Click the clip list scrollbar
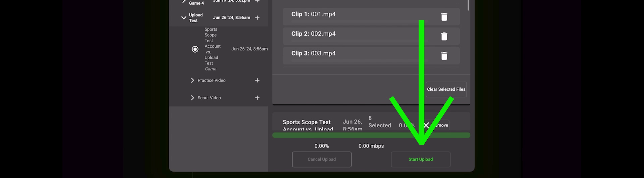 [x=468, y=5]
